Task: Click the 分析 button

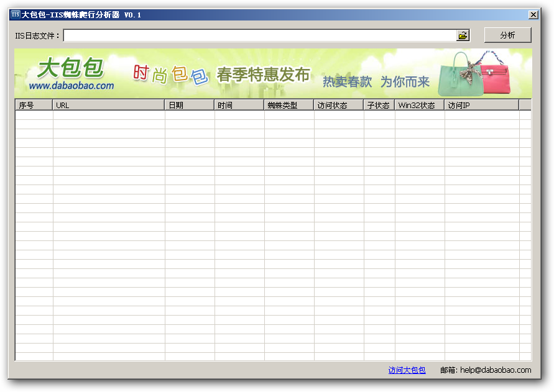Action: pos(507,35)
